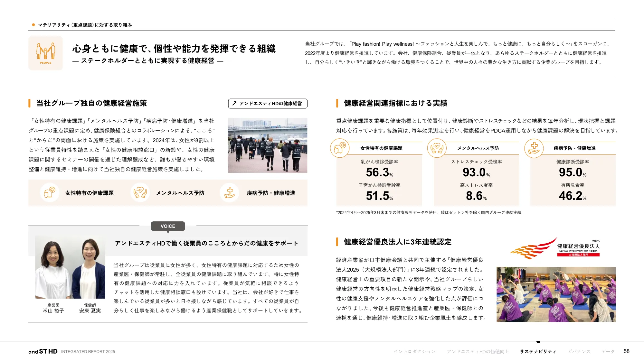The image size is (644, 362).
Task: Click the VOICE badge
Action: click(168, 226)
